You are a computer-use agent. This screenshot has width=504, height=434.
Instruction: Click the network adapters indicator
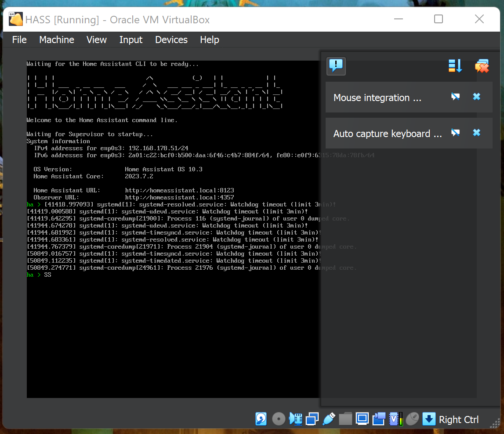[x=312, y=419]
